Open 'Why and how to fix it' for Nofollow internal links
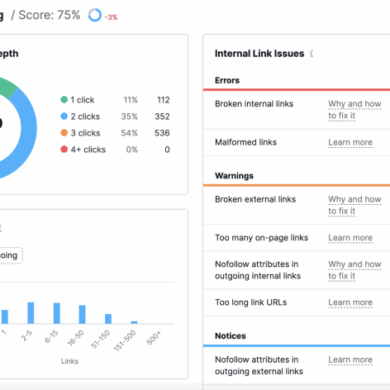 (x=354, y=270)
